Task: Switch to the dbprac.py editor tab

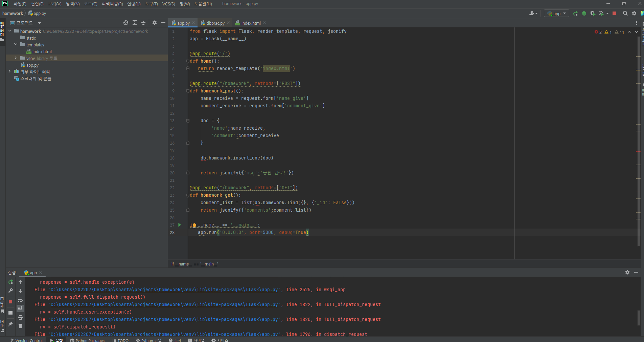Action: 215,23
